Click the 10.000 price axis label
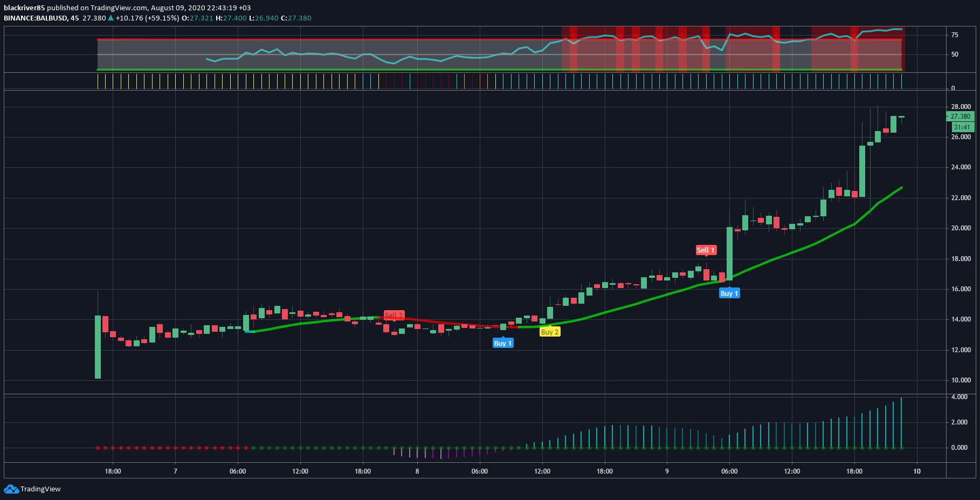Image resolution: width=980 pixels, height=500 pixels. pyautogui.click(x=961, y=380)
